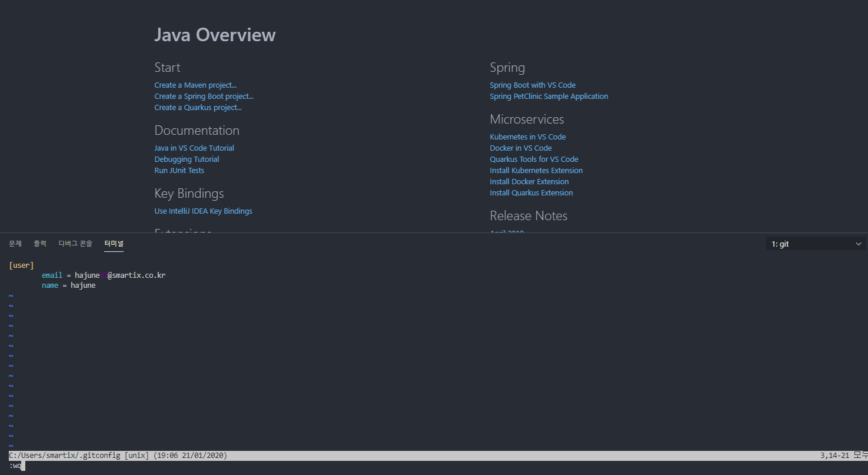Open the 1: git terminal dropdown
The width and height of the screenshot is (868, 475).
pos(816,244)
